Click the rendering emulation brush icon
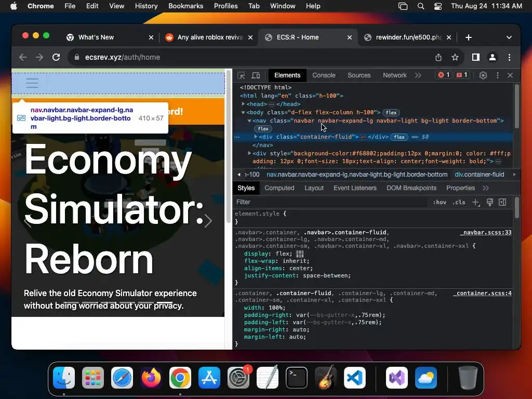This screenshot has height=399, width=532. point(489,202)
